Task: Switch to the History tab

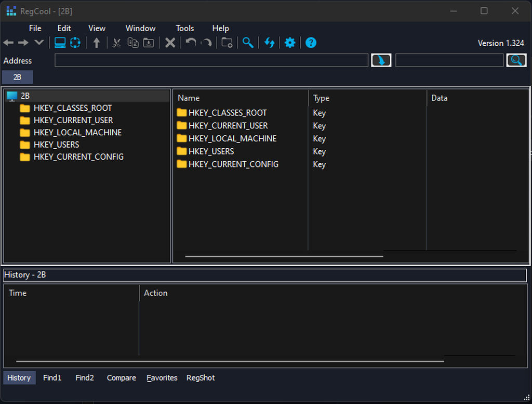Action: click(x=19, y=378)
